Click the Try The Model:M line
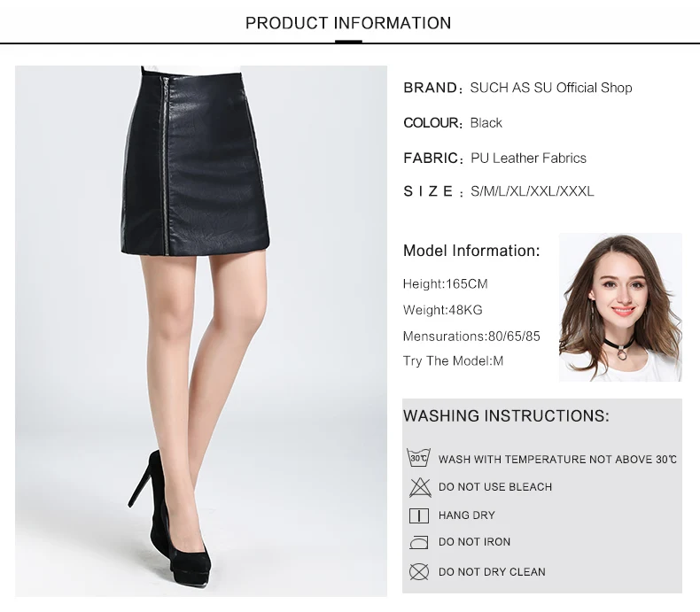The image size is (700, 612). point(453,360)
